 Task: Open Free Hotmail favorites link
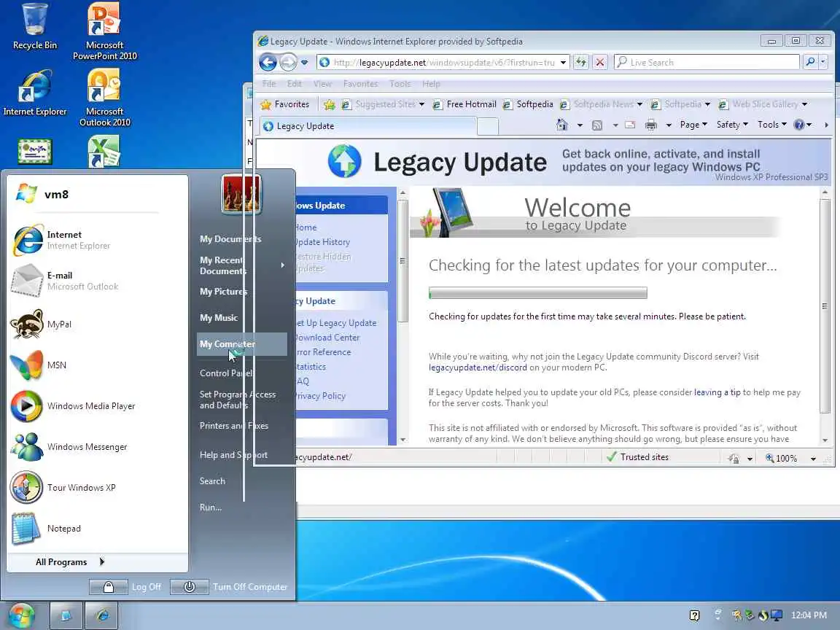[x=464, y=104]
